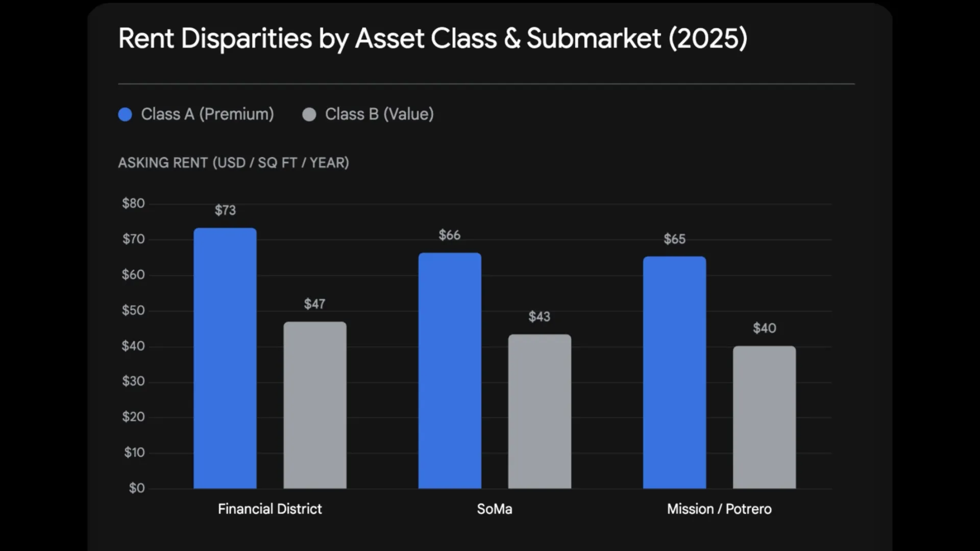
Task: Click the $73 data label
Action: 225,210
